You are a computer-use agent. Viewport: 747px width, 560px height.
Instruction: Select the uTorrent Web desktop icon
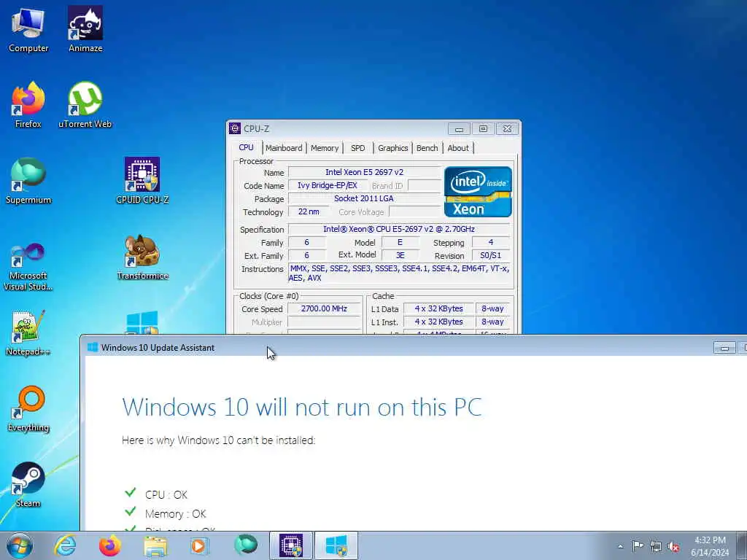[85, 105]
